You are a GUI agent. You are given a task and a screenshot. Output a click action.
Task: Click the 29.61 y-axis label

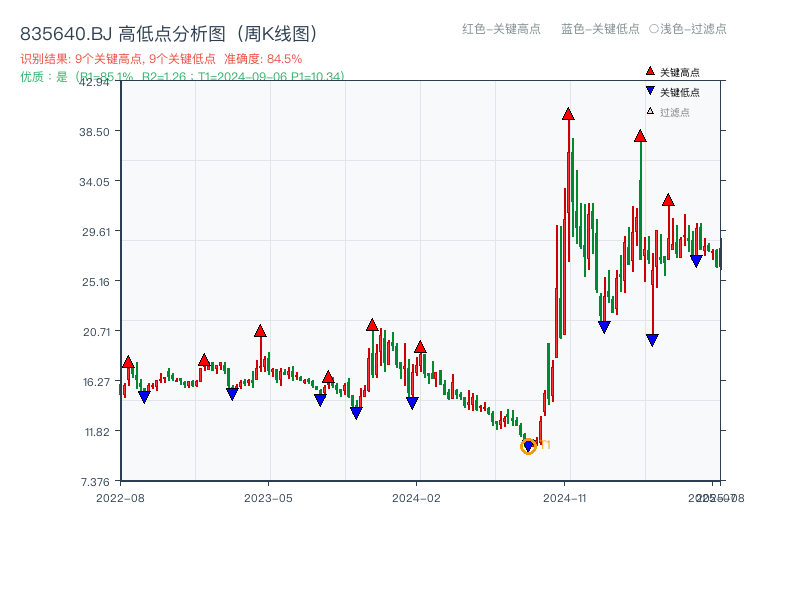(x=96, y=232)
